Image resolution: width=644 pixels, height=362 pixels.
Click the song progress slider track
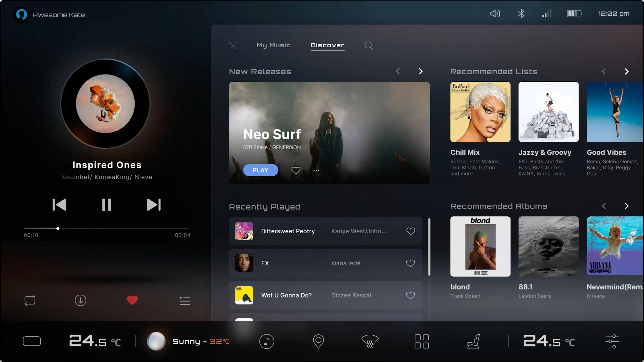125,228
